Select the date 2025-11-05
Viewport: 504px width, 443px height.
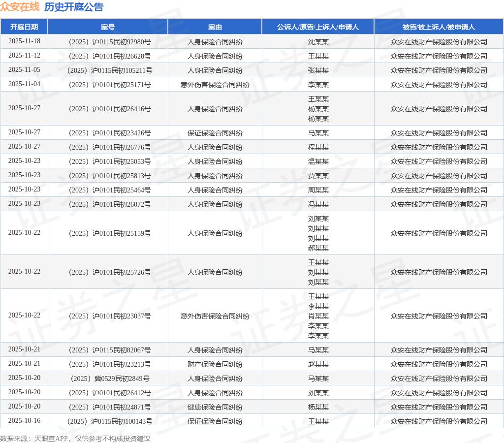coord(25,69)
